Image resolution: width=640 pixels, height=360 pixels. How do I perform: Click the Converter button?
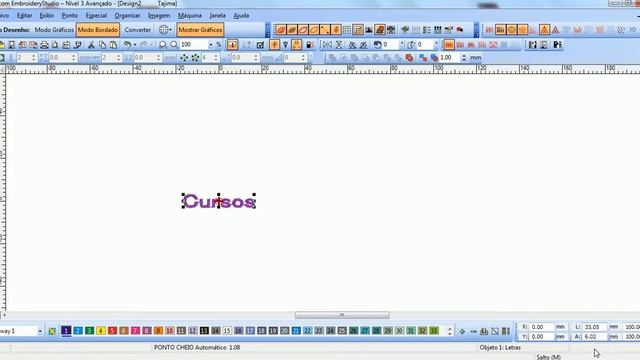(x=138, y=30)
